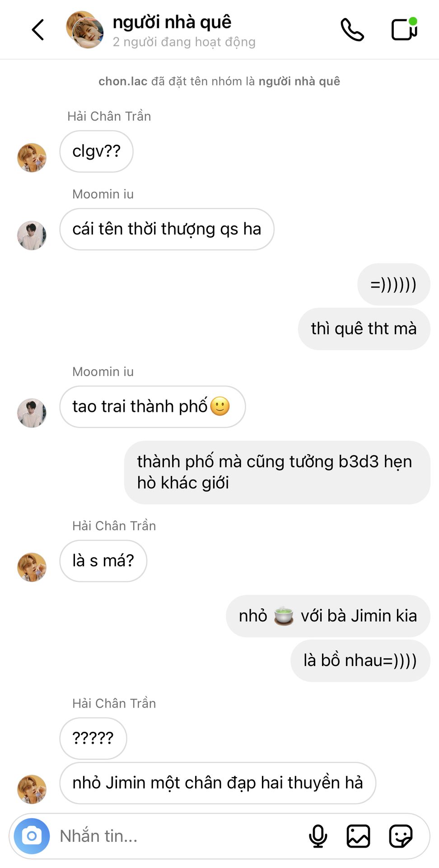
Task: Start a video call
Action: click(404, 29)
